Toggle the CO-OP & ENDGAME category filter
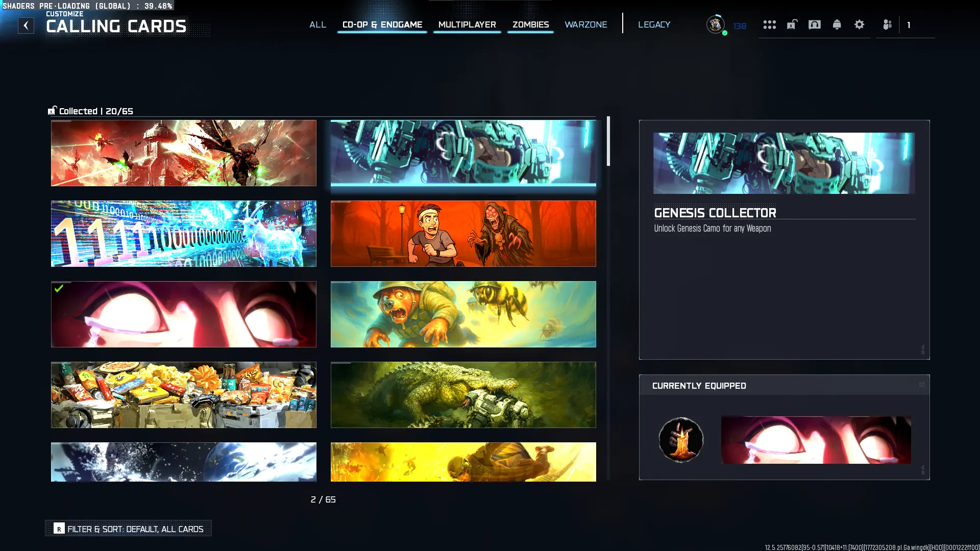The width and height of the screenshot is (980, 551). tap(382, 24)
